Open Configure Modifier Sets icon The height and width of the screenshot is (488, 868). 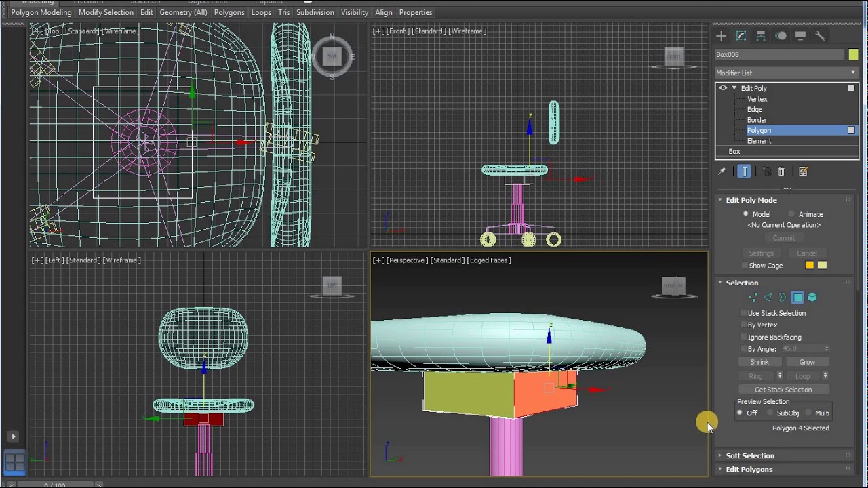[803, 171]
